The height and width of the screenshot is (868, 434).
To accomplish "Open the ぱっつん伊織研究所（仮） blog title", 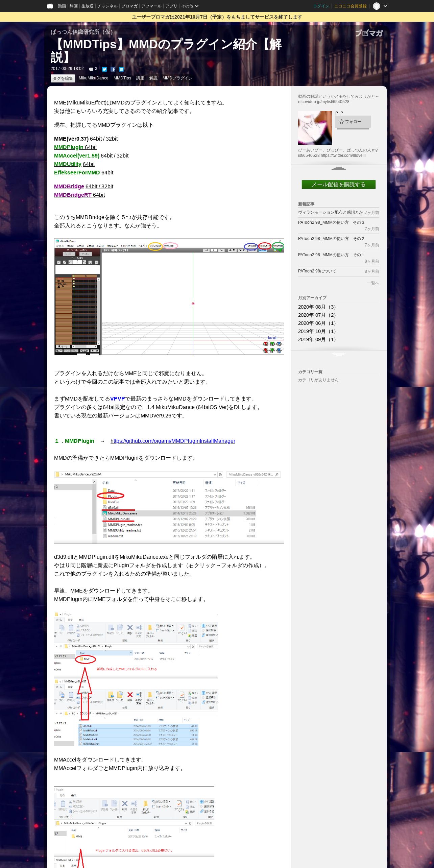I will 83,32.
